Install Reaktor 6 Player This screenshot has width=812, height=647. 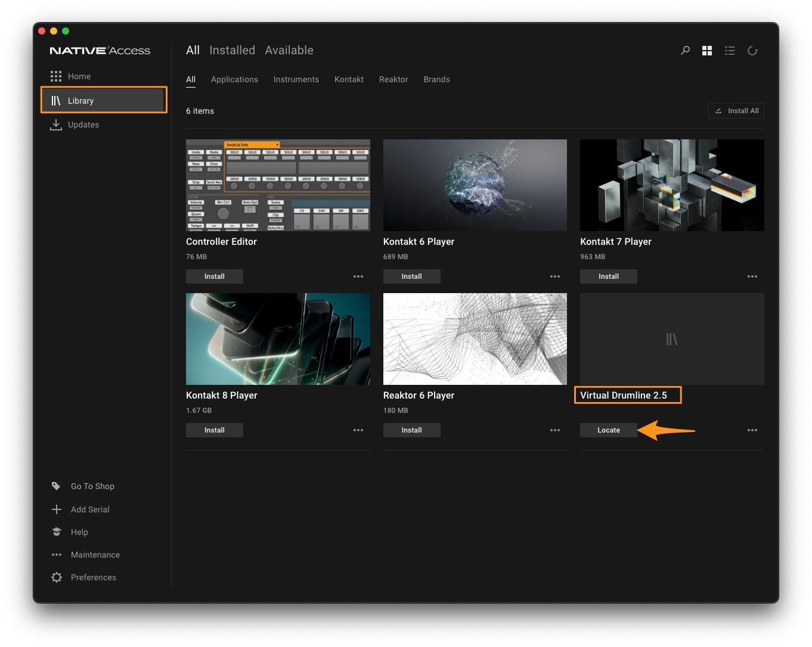(x=412, y=430)
